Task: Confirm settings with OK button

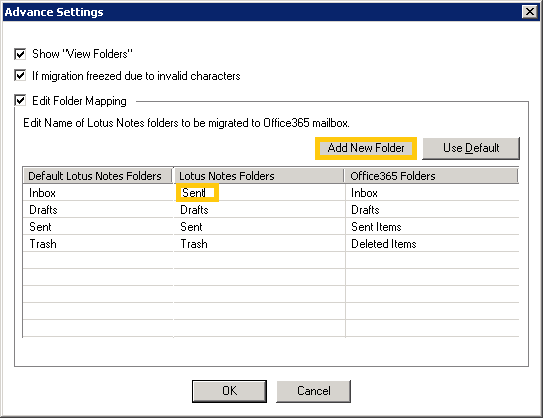Action: pos(229,391)
